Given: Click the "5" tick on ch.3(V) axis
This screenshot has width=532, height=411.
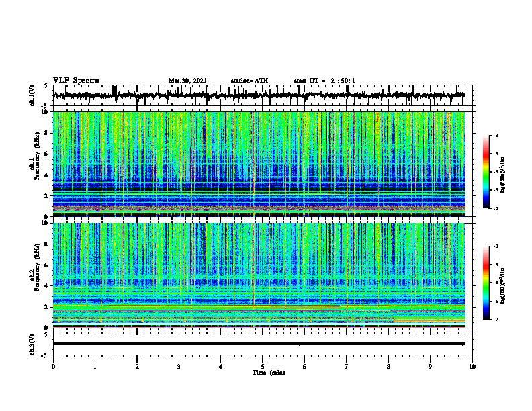Looking at the screenshot, I should tap(46, 334).
